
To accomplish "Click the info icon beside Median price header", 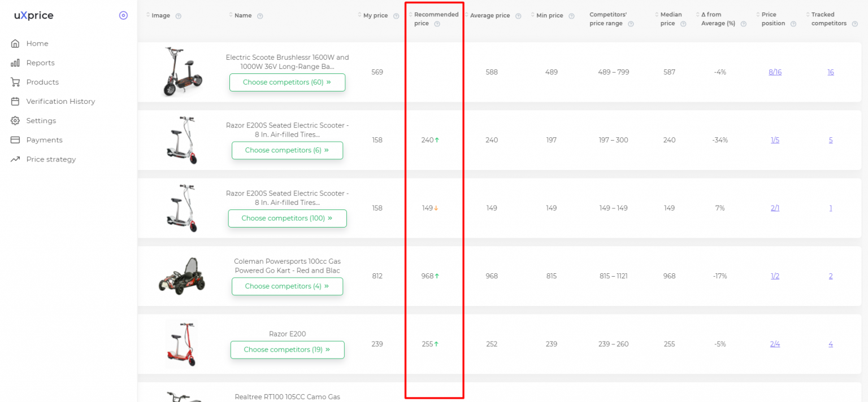I will coord(684,24).
